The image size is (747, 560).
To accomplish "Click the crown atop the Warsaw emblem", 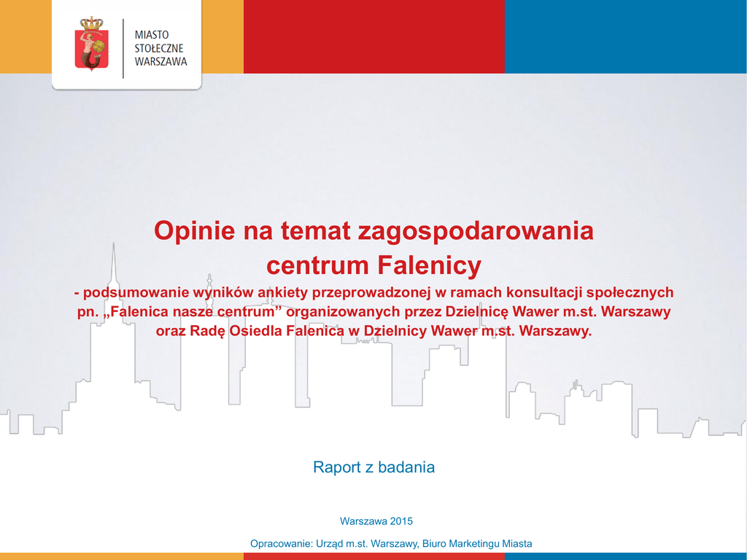I will [91, 24].
